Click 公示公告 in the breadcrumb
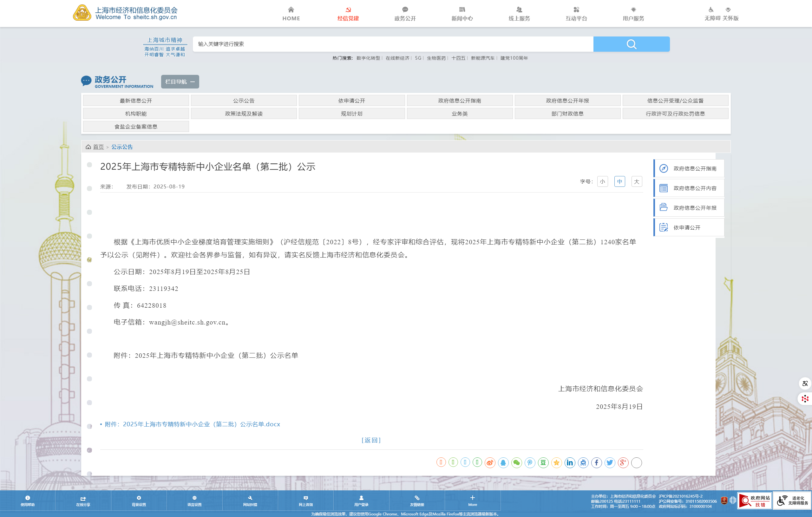 point(122,147)
